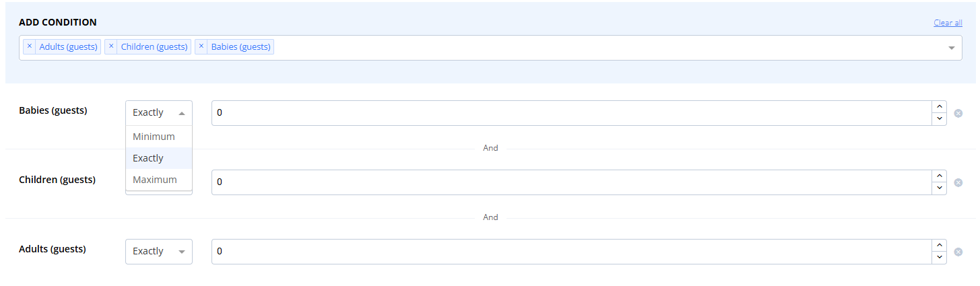Screen dimensions: 980x286
Task: Delete the Children (guests) condition row
Action: (x=958, y=182)
